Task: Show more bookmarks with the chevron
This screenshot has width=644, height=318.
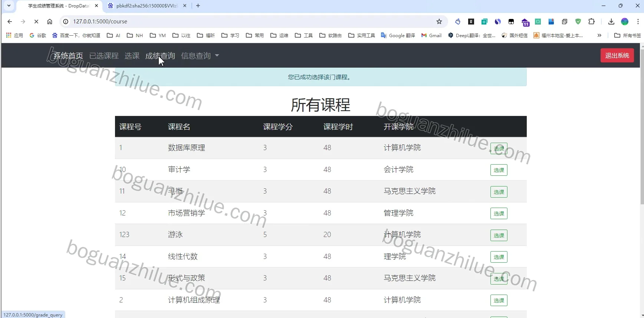Action: pyautogui.click(x=599, y=35)
